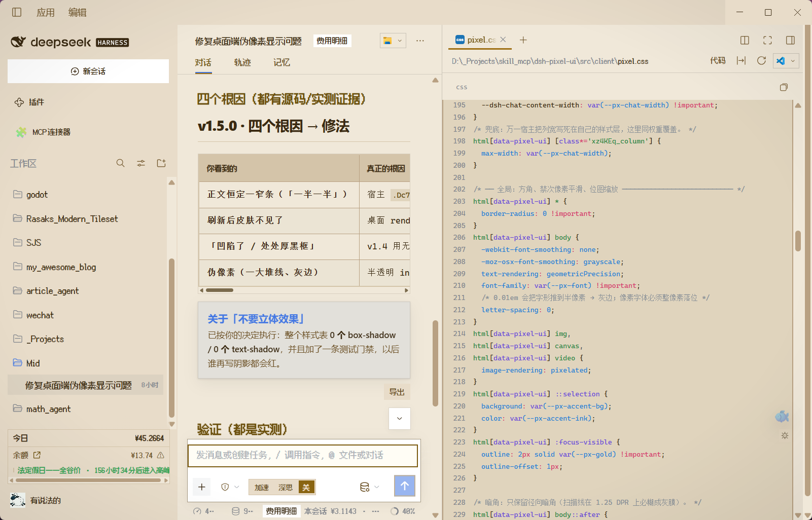The image size is (812, 520).
Task: Open user profile 有说法的
Action: point(36,500)
